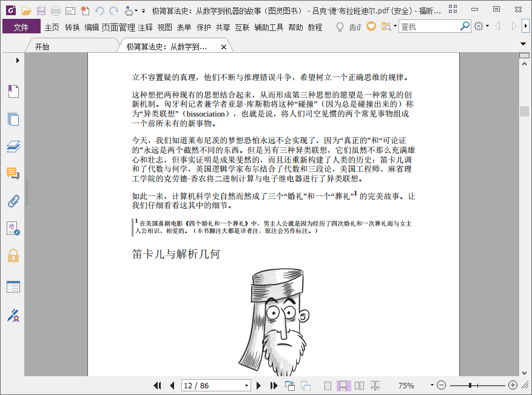The width and height of the screenshot is (532, 395).
Task: Open the 转换 ribbon tab
Action: 72,27
